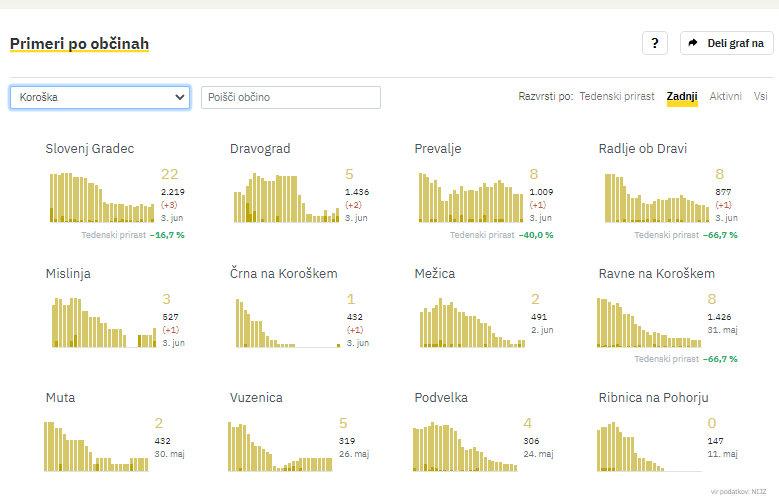Click the Primeri po občinah heading

[x=79, y=44]
